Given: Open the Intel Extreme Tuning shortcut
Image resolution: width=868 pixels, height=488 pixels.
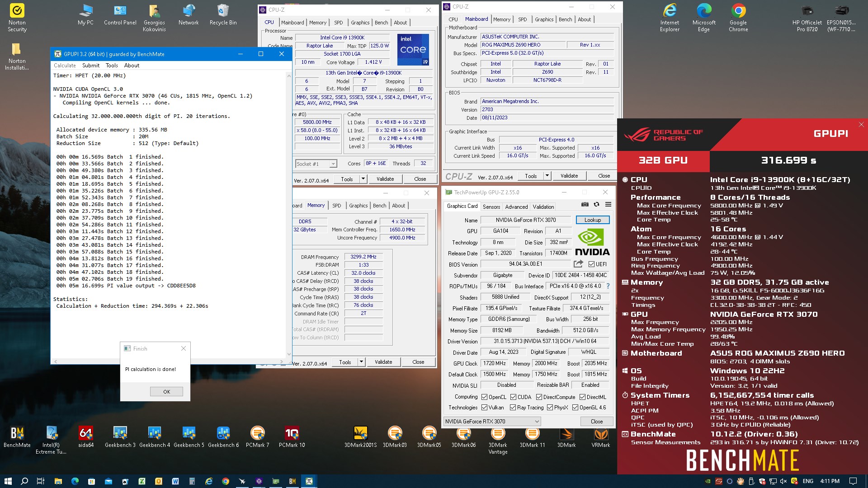Looking at the screenshot, I should point(51,440).
